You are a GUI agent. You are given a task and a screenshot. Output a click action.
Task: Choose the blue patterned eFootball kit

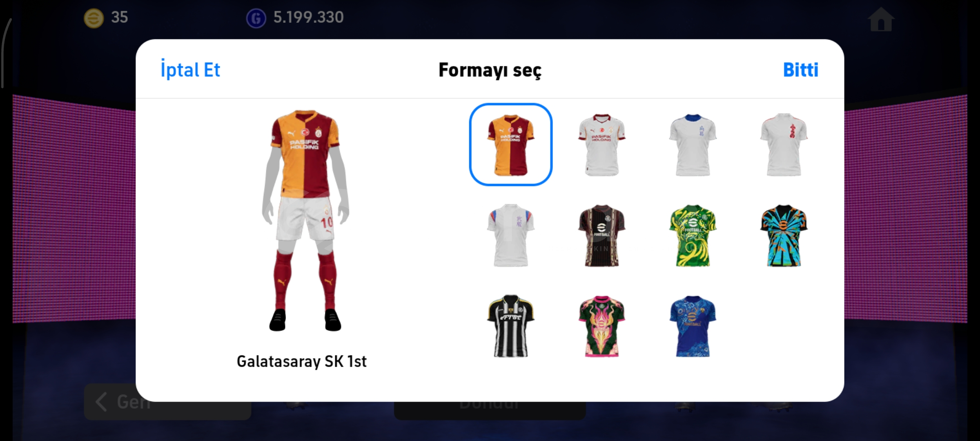(693, 326)
